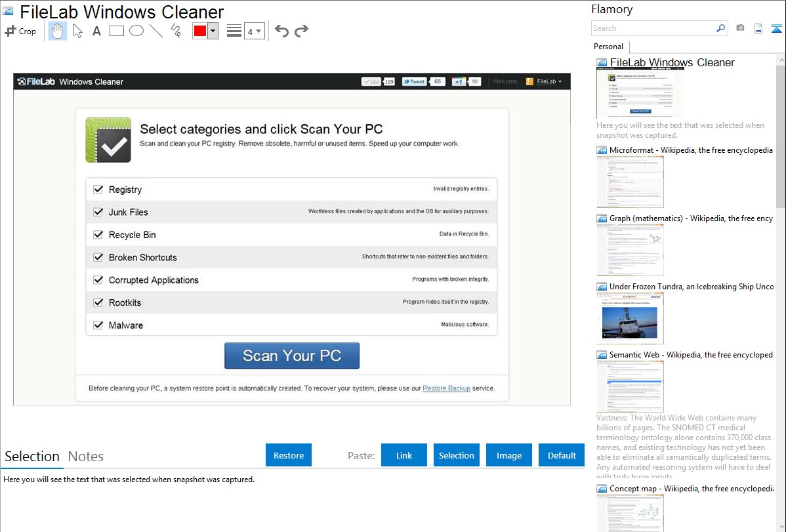Toggle the Registry checkbox

click(x=98, y=189)
